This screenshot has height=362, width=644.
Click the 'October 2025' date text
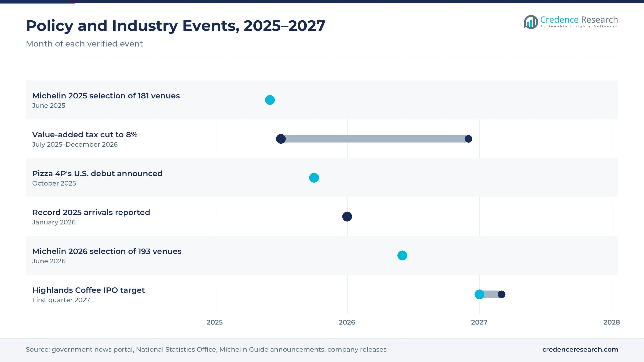(54, 183)
